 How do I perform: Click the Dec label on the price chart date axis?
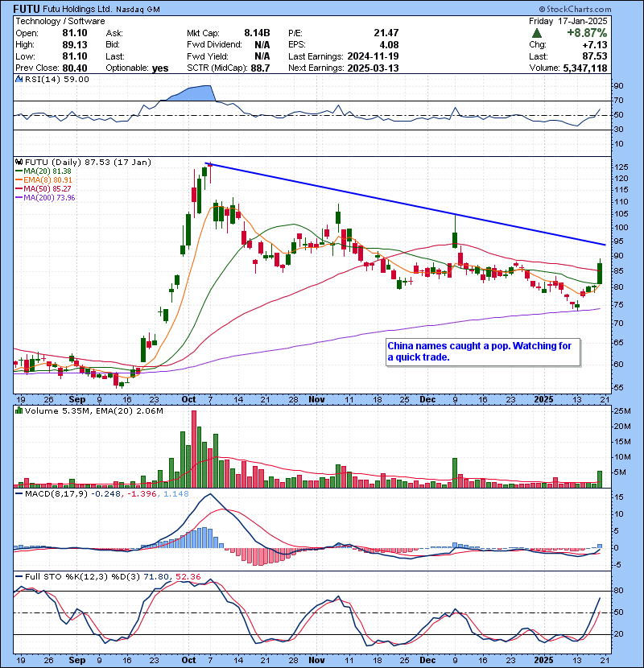point(427,400)
